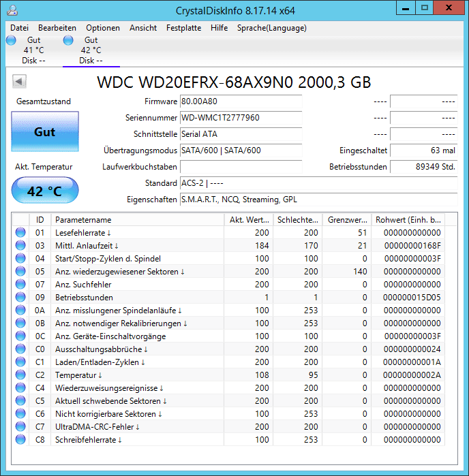
Task: Click status orb for Anz. misslungener Spindelanläufe row
Action: click(x=20, y=310)
